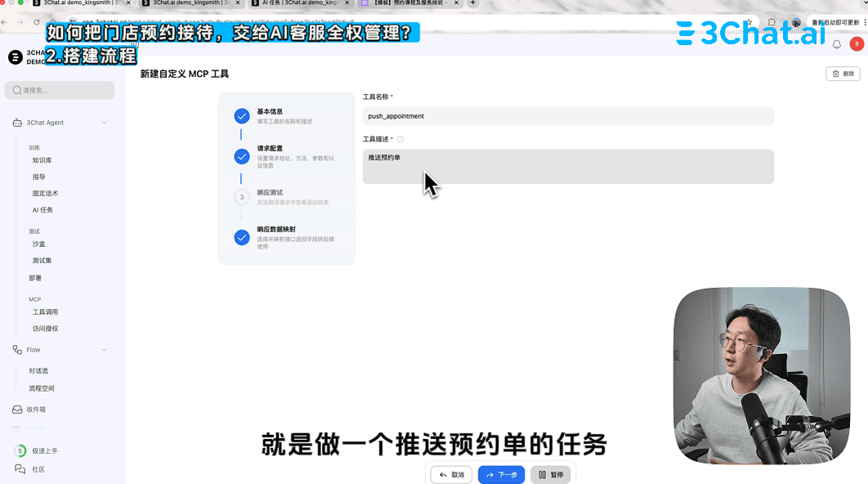Open a new browser tab

point(472,2)
